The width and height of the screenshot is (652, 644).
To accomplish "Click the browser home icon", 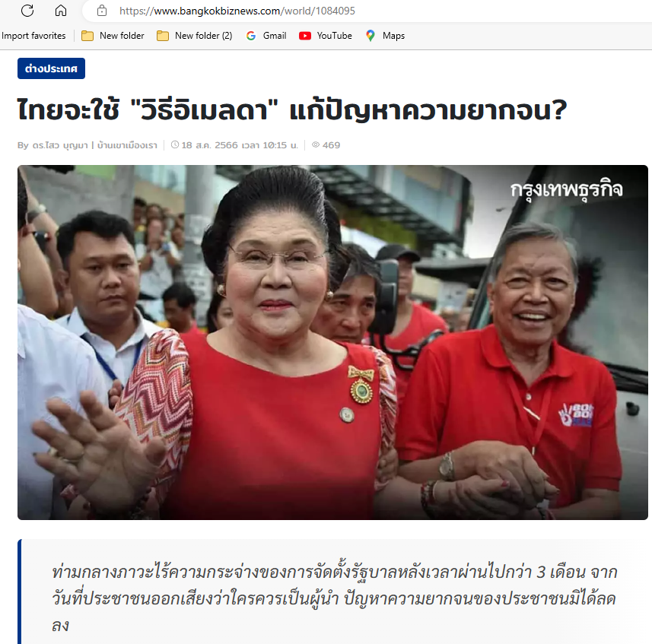I will coord(61,11).
